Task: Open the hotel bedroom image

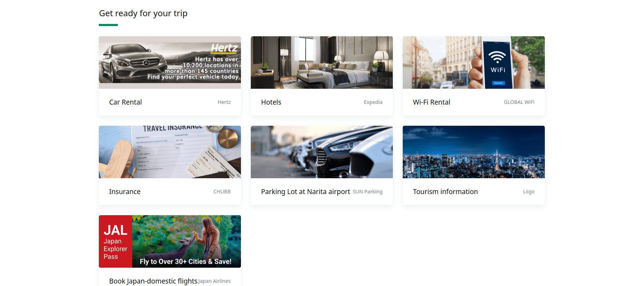Action: coord(322,62)
